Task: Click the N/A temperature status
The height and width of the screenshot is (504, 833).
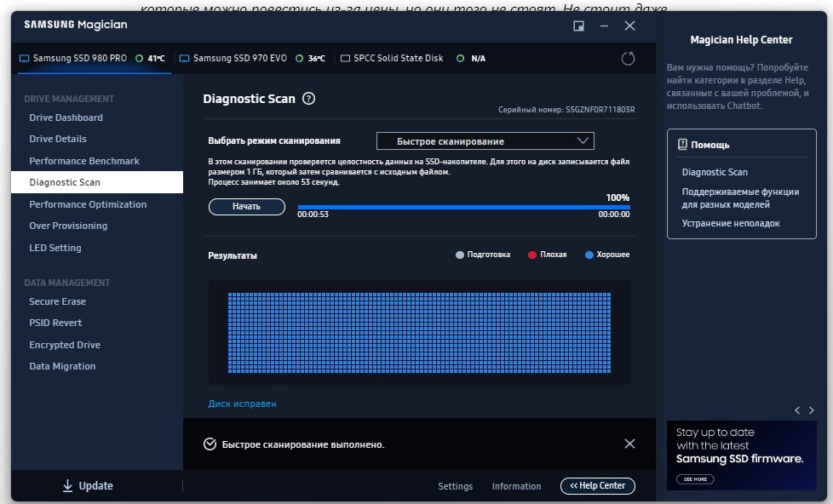Action: click(x=478, y=59)
